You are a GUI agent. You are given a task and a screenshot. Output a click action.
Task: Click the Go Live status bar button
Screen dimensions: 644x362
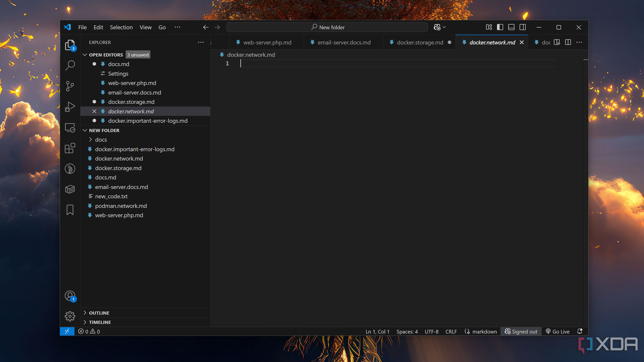click(557, 331)
